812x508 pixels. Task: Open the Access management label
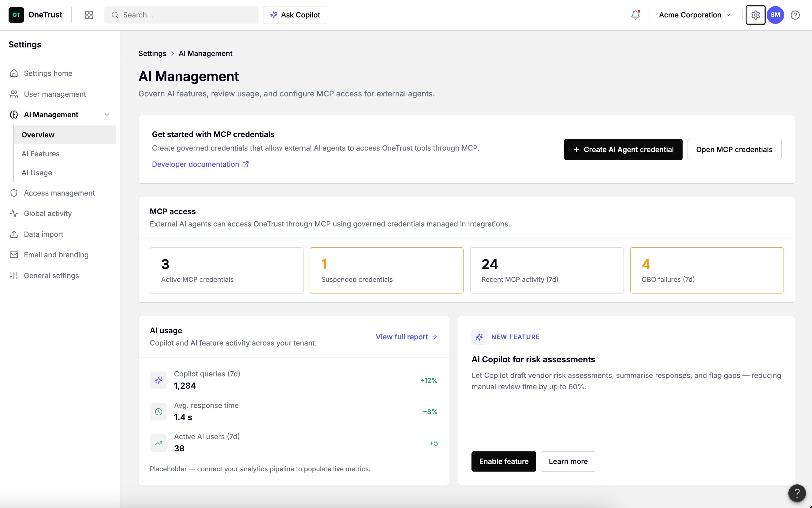pyautogui.click(x=59, y=193)
